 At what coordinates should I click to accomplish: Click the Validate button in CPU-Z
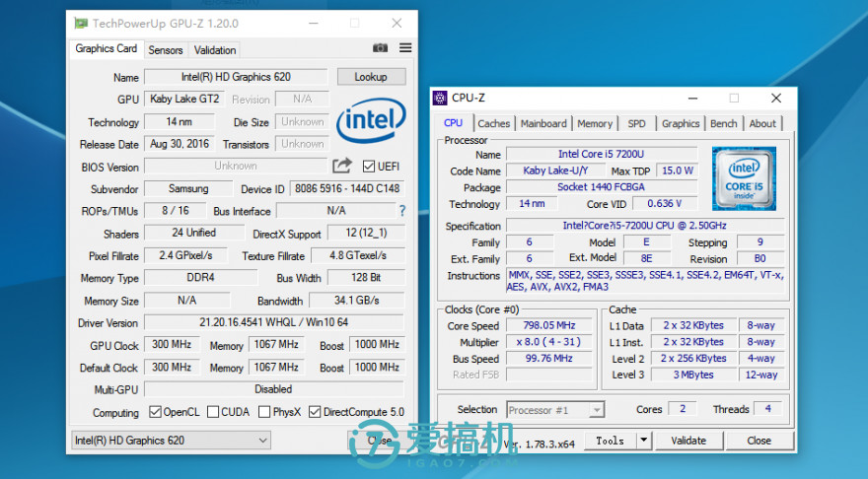click(x=688, y=441)
